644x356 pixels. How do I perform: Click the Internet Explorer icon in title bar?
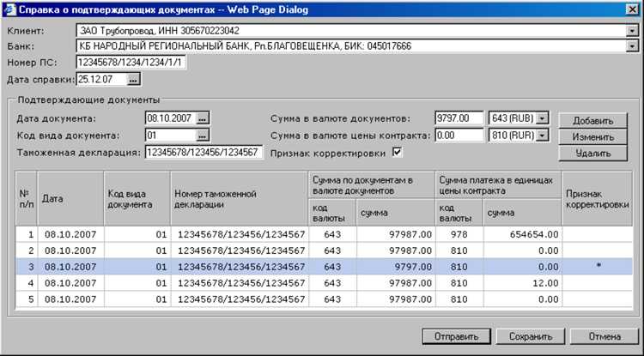coord(9,9)
